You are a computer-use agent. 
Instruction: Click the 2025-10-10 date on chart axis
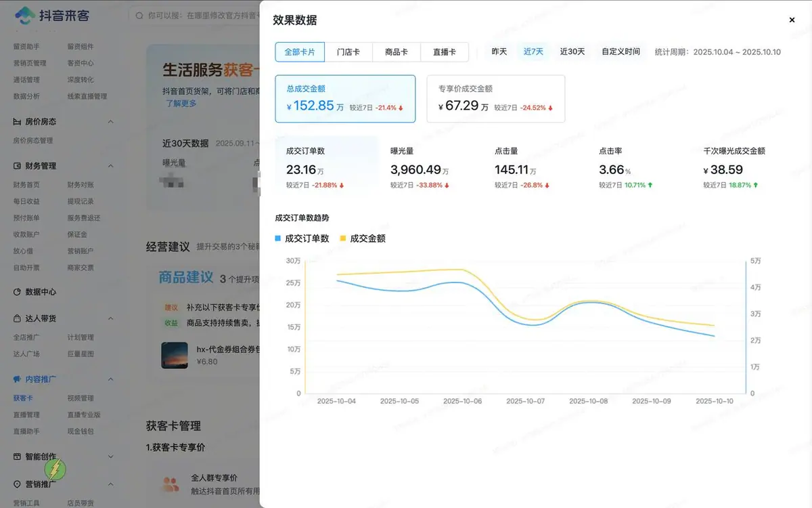pos(715,401)
